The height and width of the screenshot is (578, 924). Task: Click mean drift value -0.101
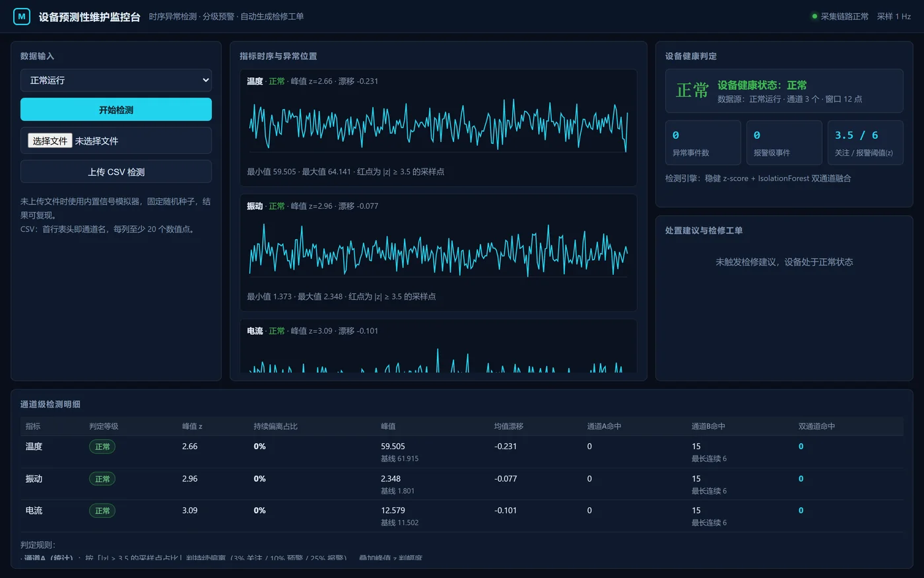pos(506,511)
